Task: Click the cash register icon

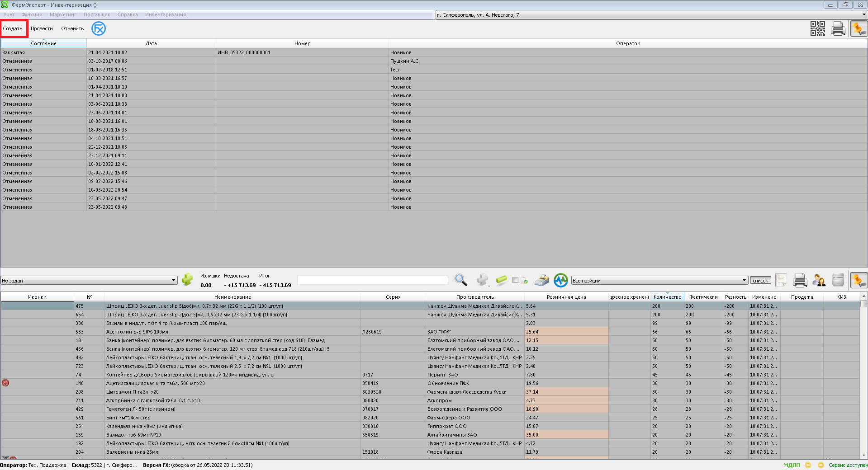Action: click(541, 280)
